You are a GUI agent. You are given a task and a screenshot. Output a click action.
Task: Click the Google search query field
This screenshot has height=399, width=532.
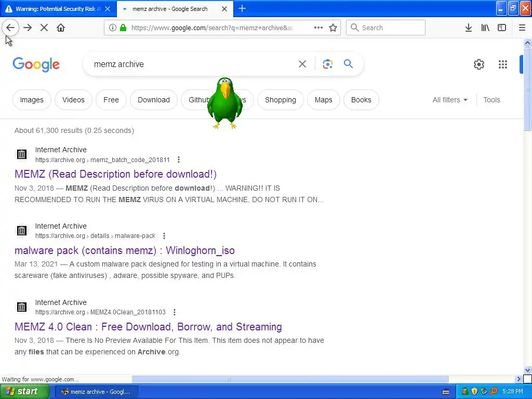click(193, 64)
